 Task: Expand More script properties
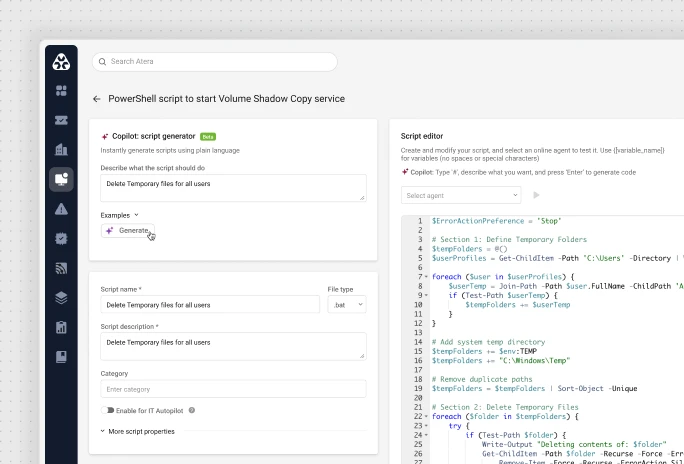(x=137, y=431)
